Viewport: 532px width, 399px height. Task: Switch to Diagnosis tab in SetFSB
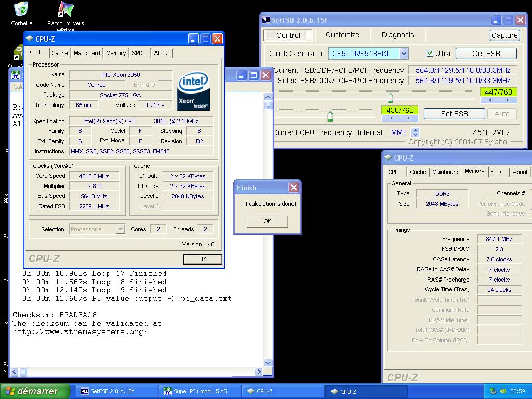(x=397, y=35)
